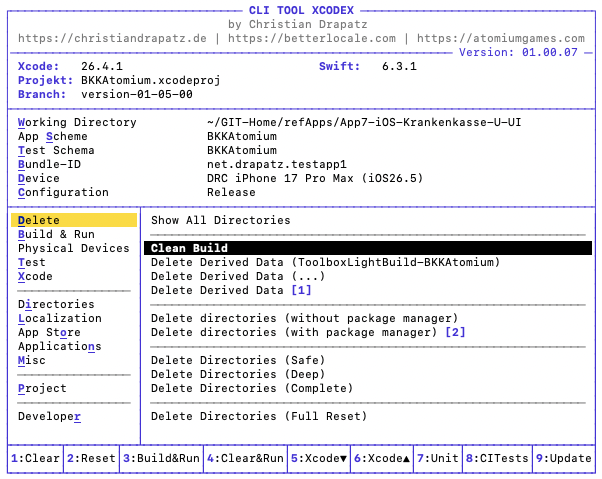Choose Delete Derived Data [1]
The height and width of the screenshot is (479, 602).
coord(231,290)
